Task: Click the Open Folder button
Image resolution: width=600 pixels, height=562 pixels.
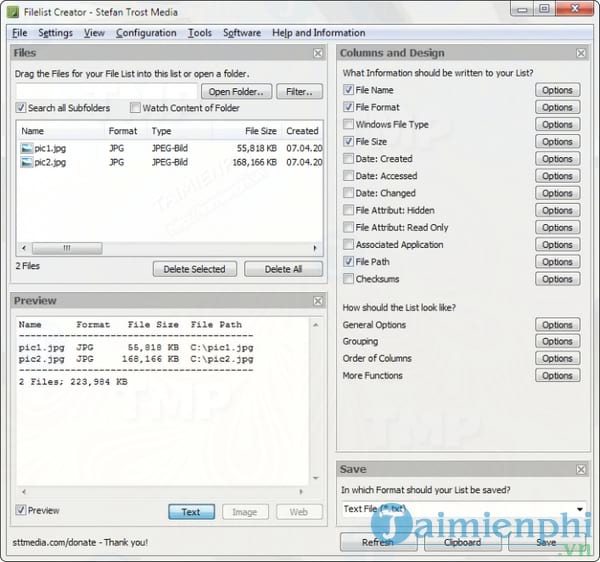Action: [236, 92]
